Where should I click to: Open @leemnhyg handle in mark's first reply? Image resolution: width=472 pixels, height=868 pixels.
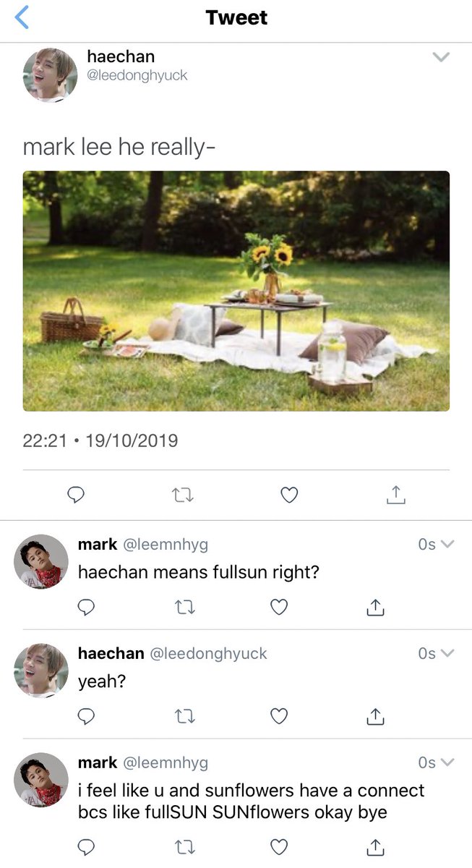coord(165,545)
